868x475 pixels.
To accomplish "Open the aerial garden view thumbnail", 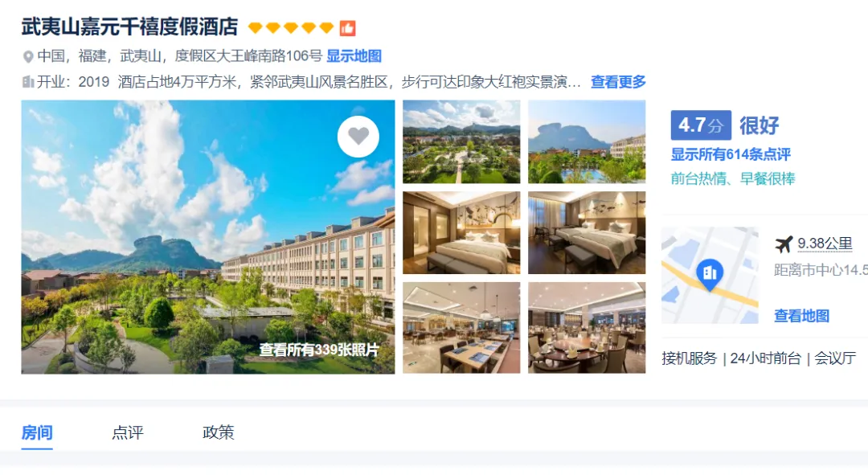I will (x=461, y=141).
